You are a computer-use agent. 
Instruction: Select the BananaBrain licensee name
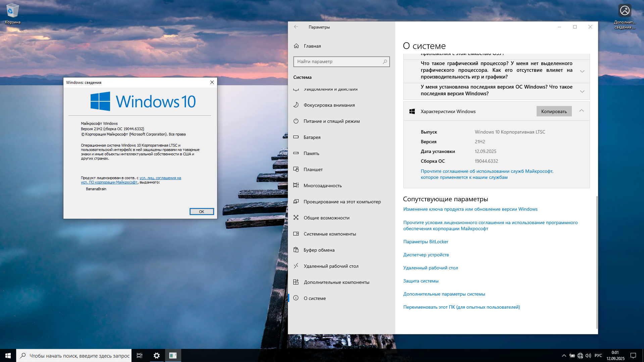coord(96,189)
